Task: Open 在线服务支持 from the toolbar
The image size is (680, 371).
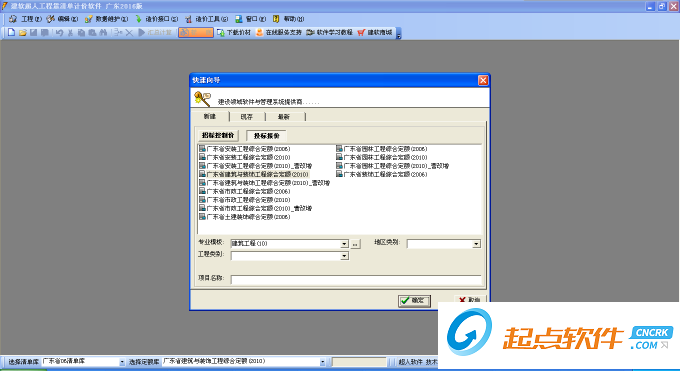Action: pos(278,32)
